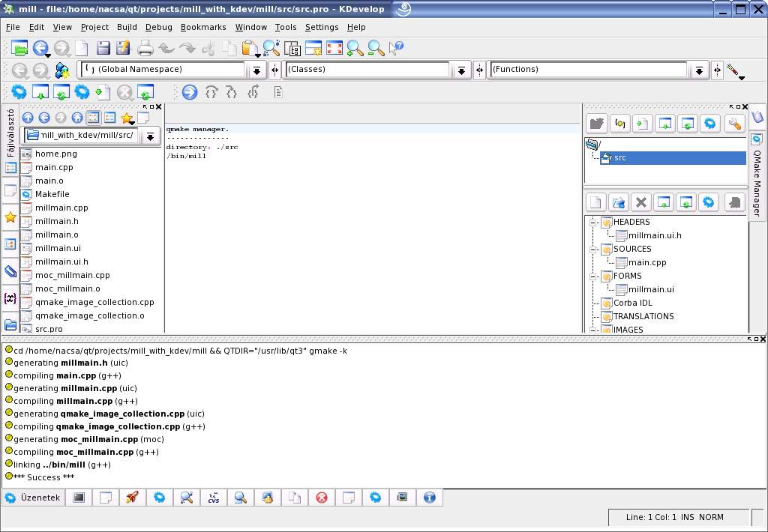Select the TRANSLATIONS group in QMake tree
Viewport: 768px width, 532px height.
[643, 316]
